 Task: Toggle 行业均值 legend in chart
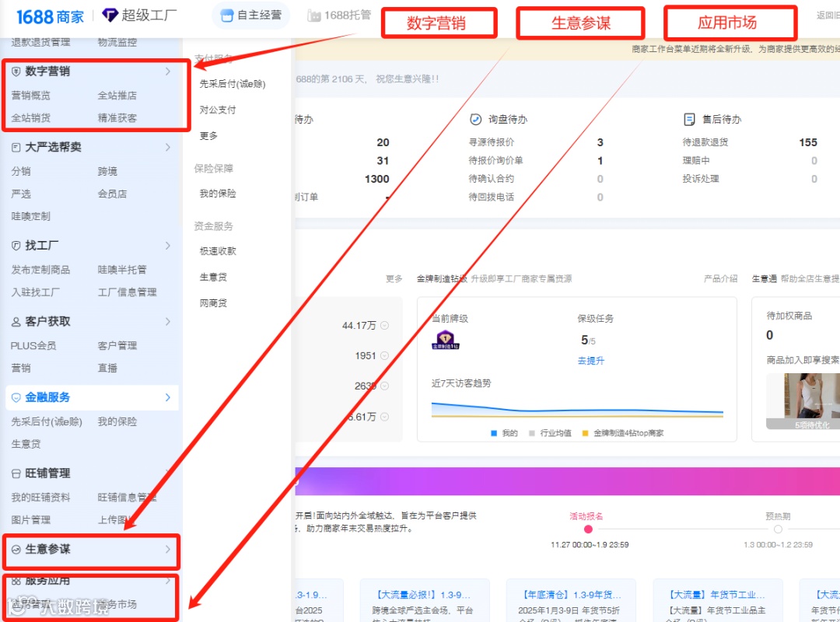tap(550, 433)
